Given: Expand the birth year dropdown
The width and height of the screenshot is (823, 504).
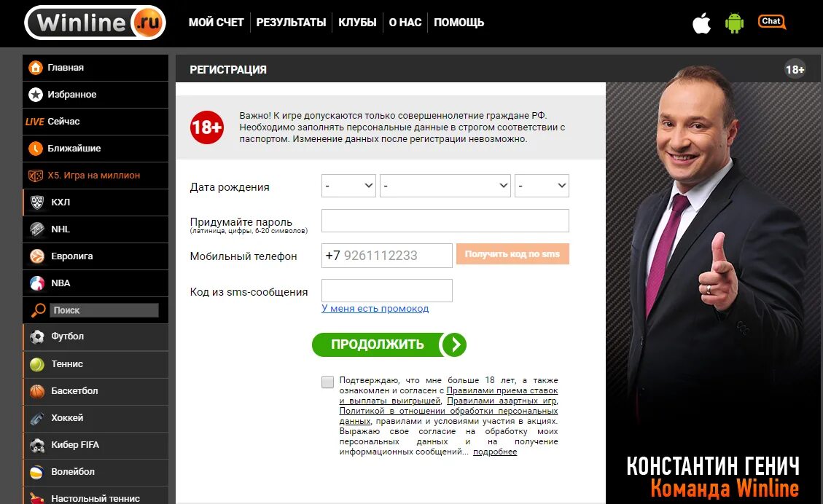Looking at the screenshot, I should 542,186.
